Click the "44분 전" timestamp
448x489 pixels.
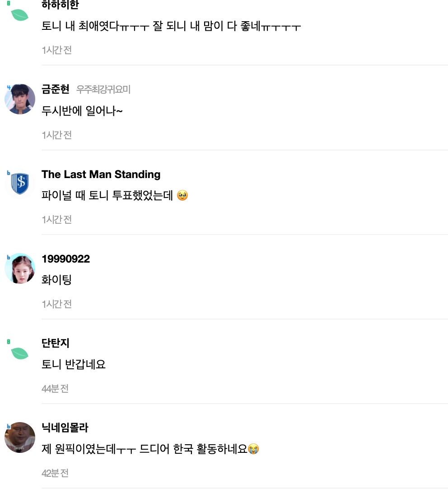pyautogui.click(x=55, y=389)
